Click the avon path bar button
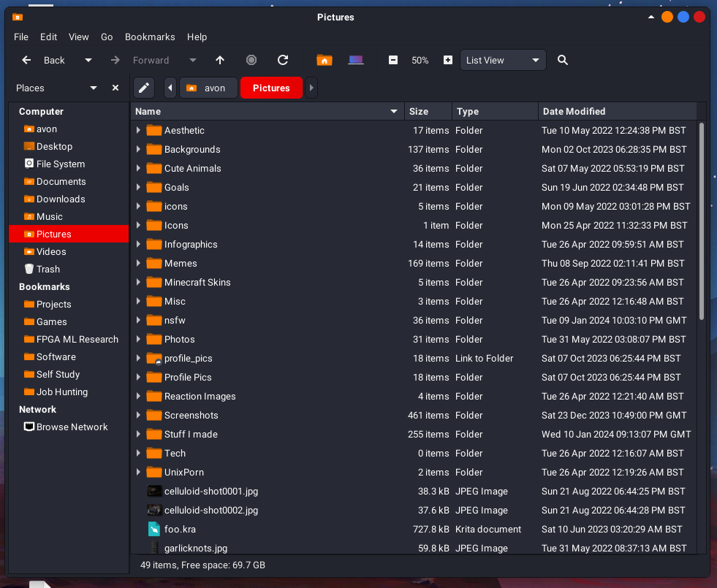This screenshot has height=588, width=717. point(208,88)
